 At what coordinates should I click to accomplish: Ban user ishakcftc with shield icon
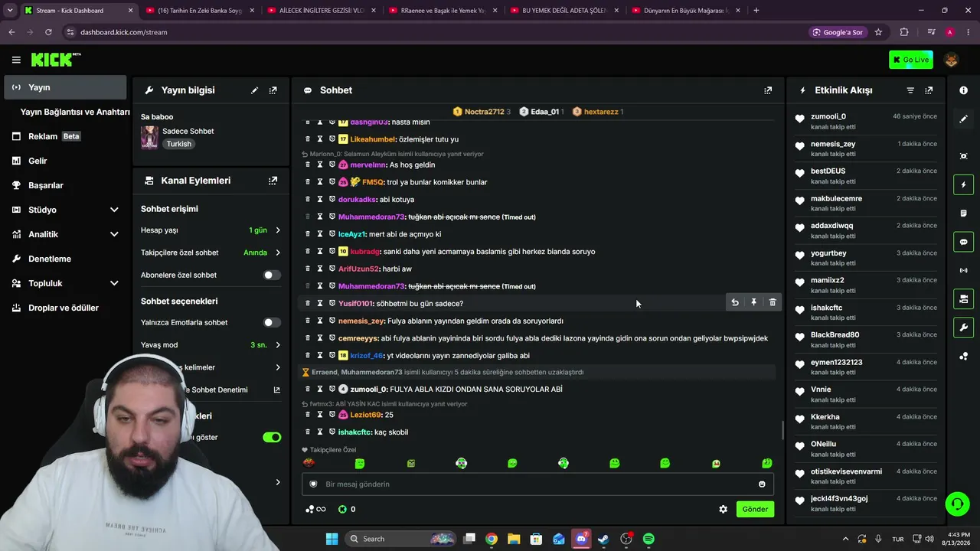[x=332, y=432]
